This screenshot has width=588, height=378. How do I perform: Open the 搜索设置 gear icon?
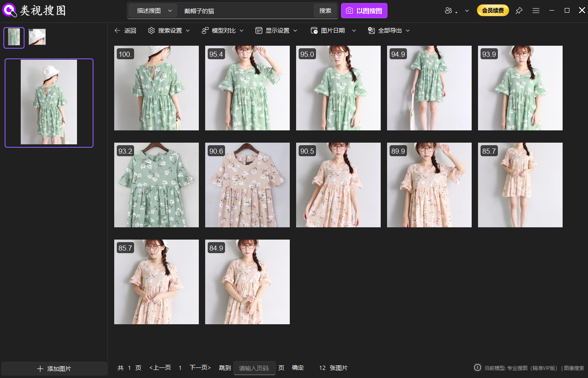click(x=151, y=30)
